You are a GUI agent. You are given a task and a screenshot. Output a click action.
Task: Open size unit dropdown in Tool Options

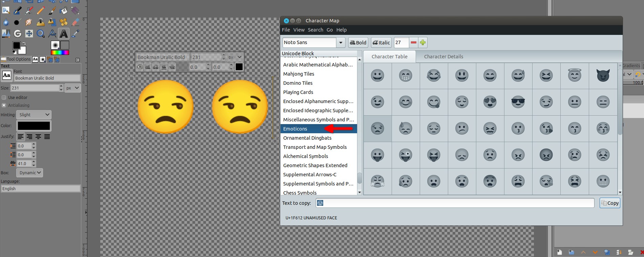click(x=72, y=88)
